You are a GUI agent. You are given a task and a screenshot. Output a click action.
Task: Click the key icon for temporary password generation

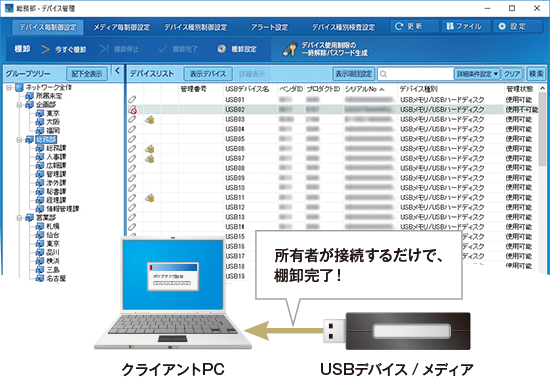[290, 49]
